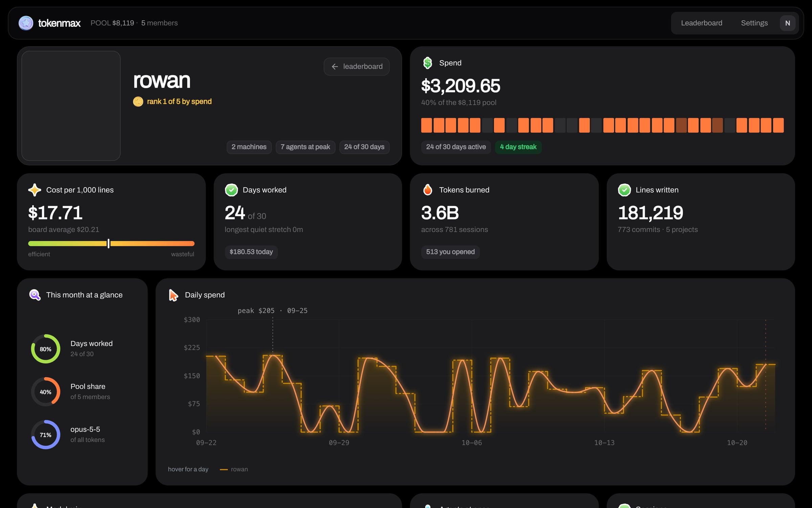The width and height of the screenshot is (812, 508).
Task: Click the '24 of 30 days' chip on profile card
Action: [364, 147]
